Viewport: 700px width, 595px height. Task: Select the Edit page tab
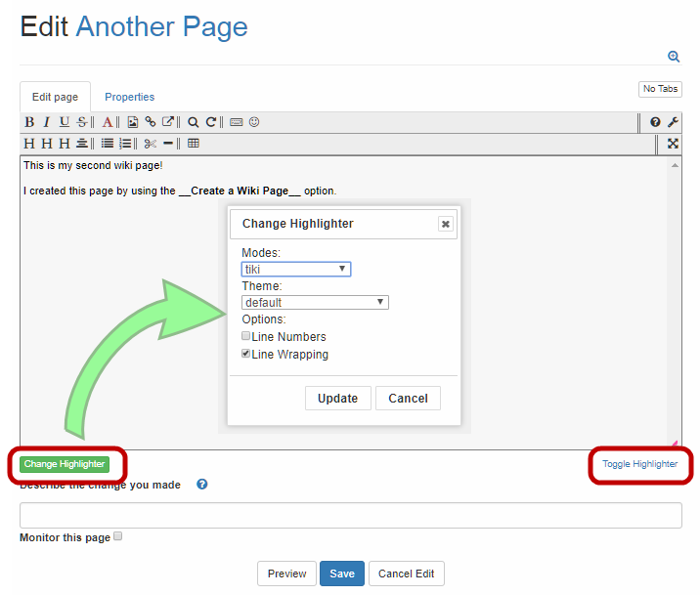click(x=55, y=97)
